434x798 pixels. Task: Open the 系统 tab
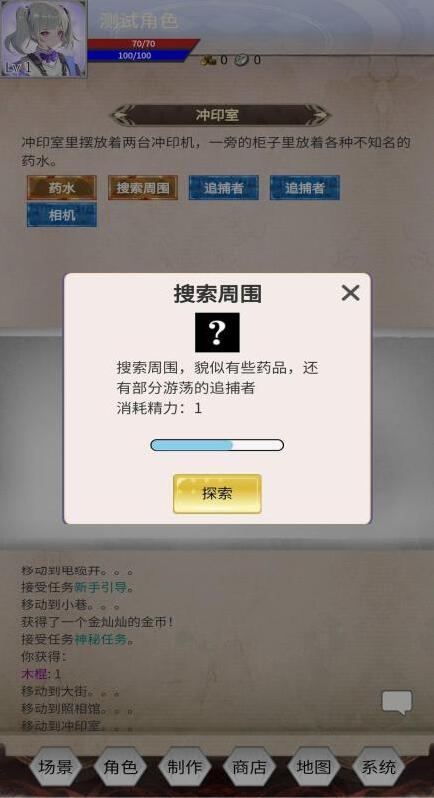pos(379,767)
